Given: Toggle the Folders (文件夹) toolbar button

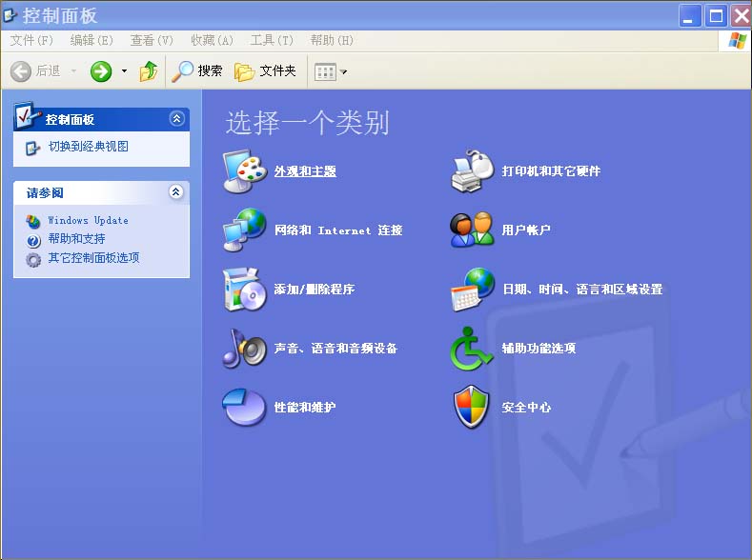Looking at the screenshot, I should pyautogui.click(x=265, y=71).
